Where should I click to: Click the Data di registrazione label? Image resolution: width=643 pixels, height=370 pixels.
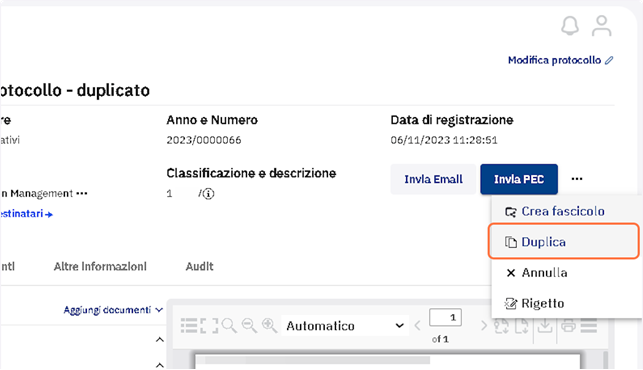(x=452, y=120)
